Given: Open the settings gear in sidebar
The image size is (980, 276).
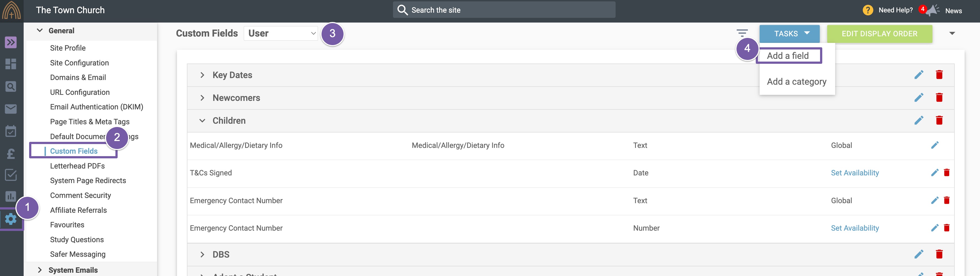Looking at the screenshot, I should [x=11, y=219].
